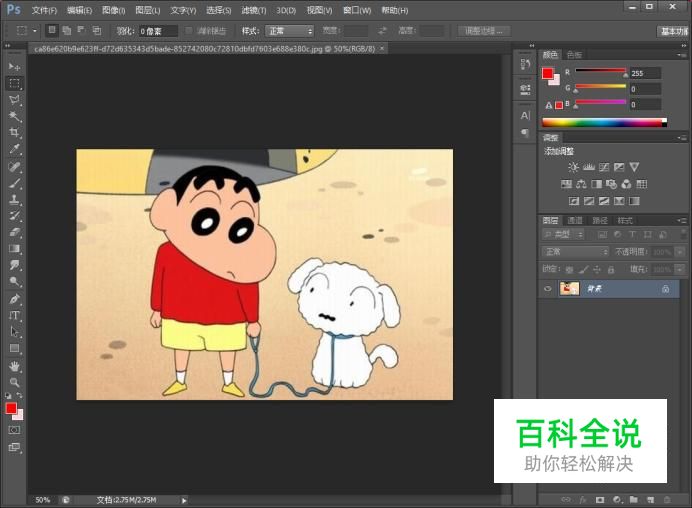Open the History panel icon
The height and width of the screenshot is (508, 692).
[x=525, y=64]
